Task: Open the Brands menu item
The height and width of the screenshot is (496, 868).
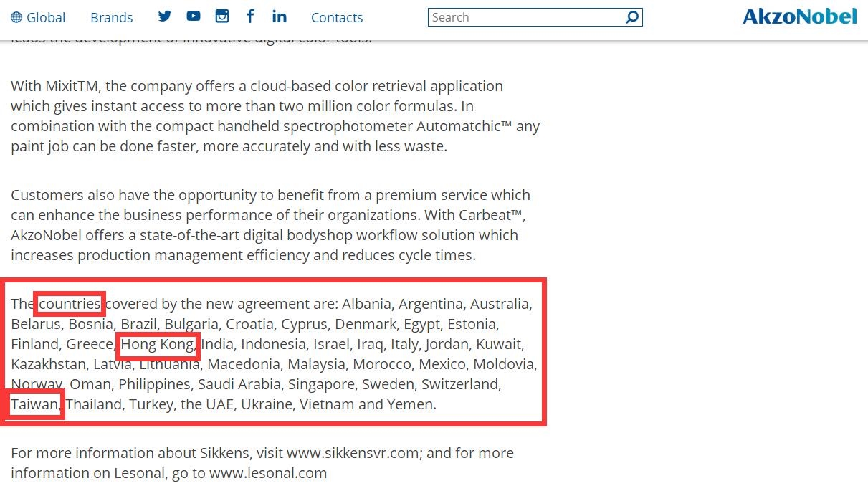Action: click(112, 18)
